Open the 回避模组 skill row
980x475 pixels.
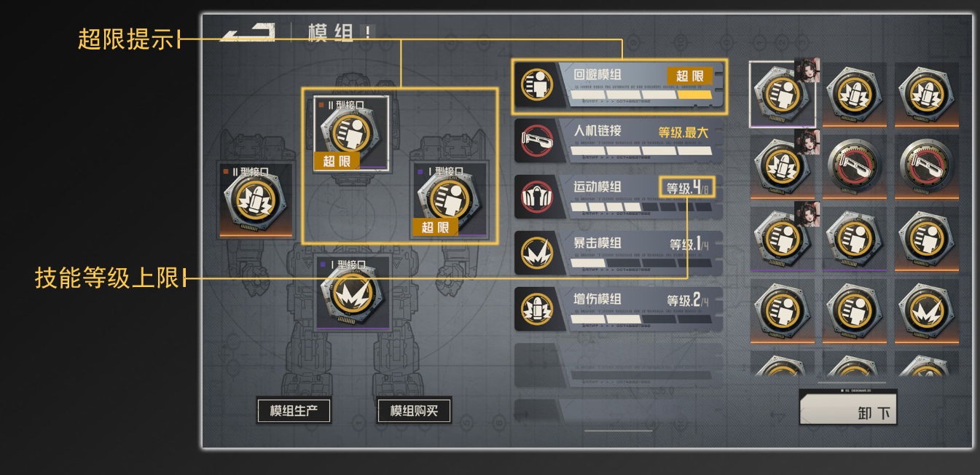[619, 86]
